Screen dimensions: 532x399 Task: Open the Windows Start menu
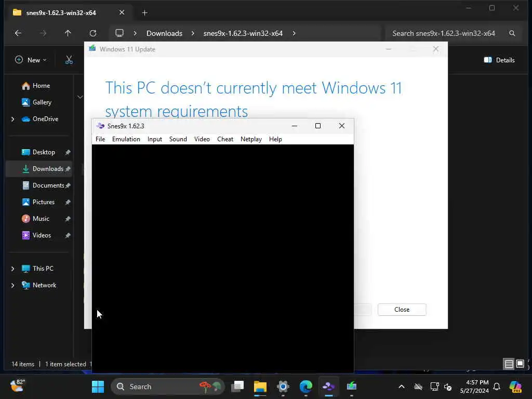pyautogui.click(x=98, y=387)
